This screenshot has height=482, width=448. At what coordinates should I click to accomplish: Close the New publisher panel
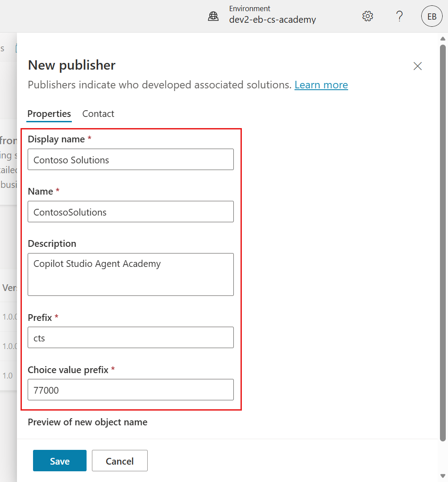click(x=417, y=66)
